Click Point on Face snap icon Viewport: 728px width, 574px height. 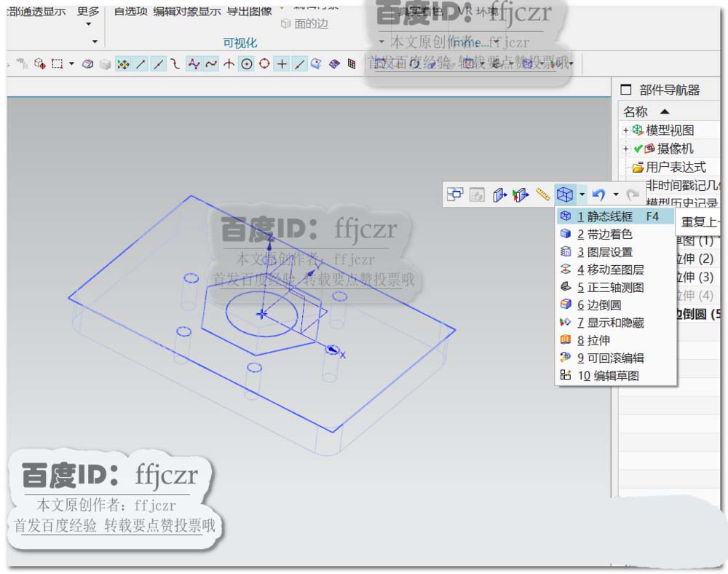pos(316,64)
